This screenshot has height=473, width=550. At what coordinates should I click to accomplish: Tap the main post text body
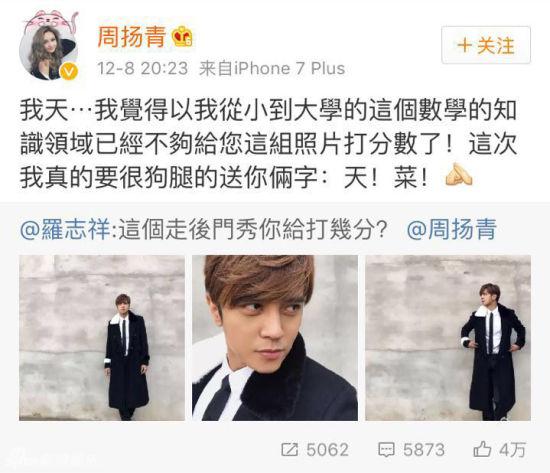click(x=268, y=144)
